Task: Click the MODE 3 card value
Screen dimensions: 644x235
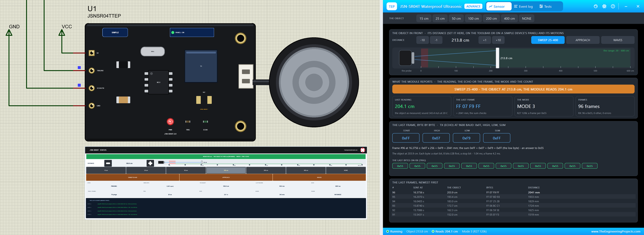Action: click(526, 107)
